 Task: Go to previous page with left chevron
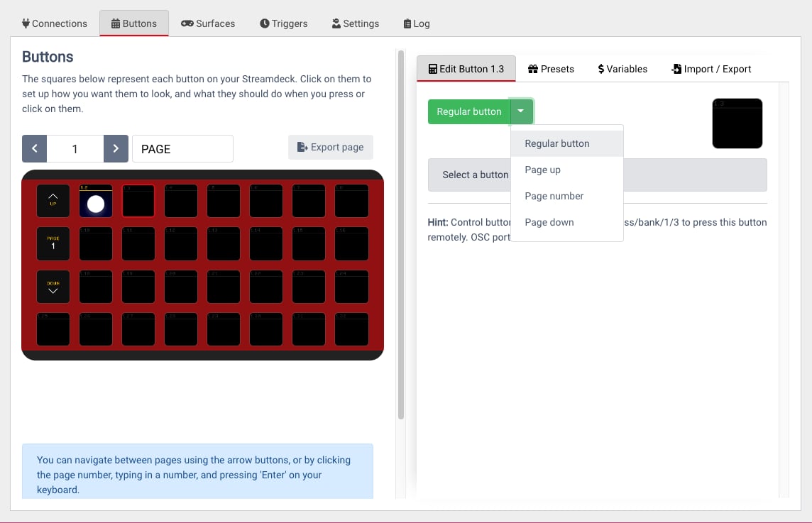point(34,148)
